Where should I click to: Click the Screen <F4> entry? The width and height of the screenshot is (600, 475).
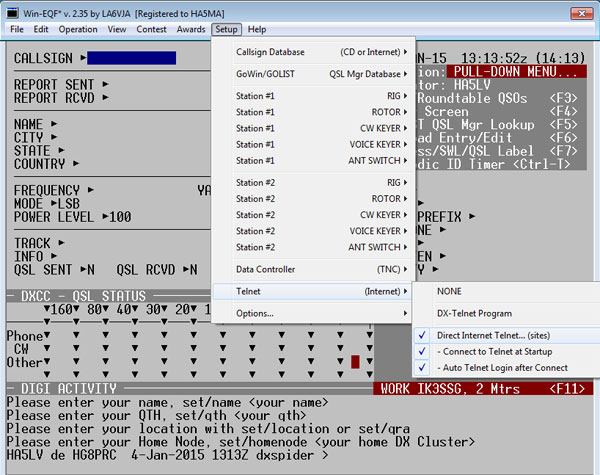tap(501, 111)
